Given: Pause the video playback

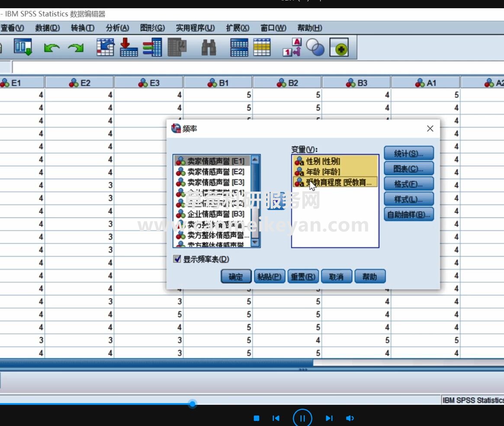Looking at the screenshot, I should click(302, 418).
